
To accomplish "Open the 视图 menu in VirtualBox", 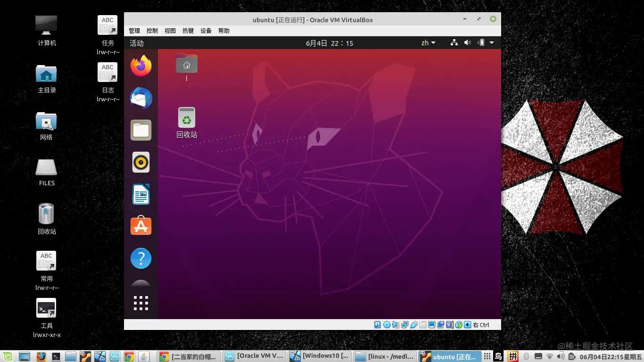I will tap(170, 31).
